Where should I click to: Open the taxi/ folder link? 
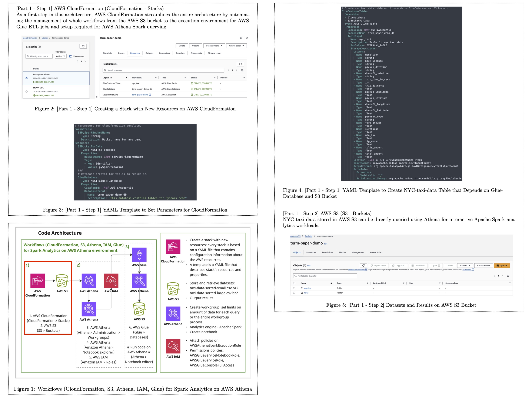[306, 293]
